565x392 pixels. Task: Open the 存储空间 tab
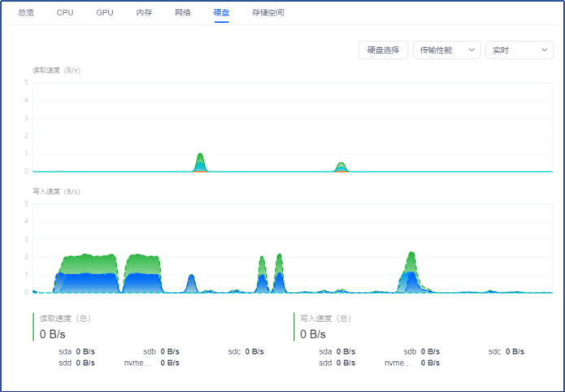tap(267, 13)
